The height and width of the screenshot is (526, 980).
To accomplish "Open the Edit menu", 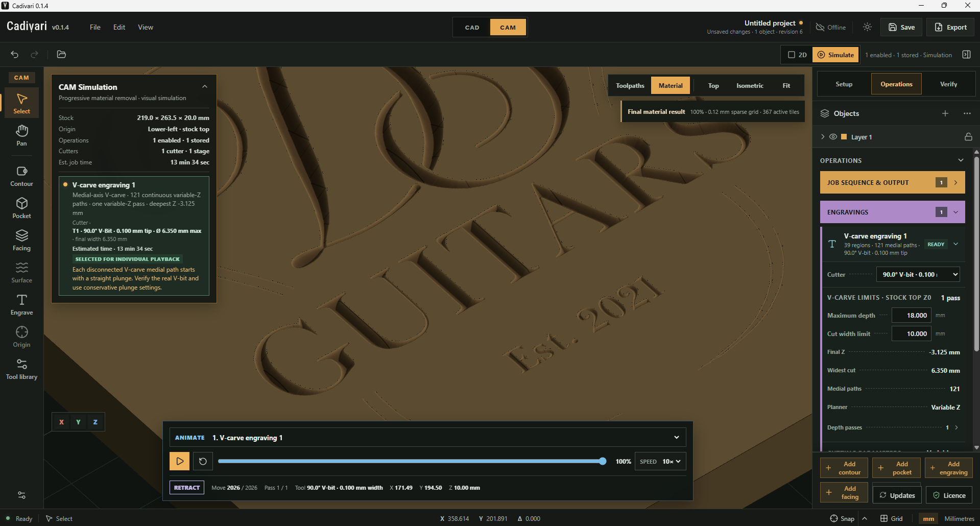I will tap(119, 27).
